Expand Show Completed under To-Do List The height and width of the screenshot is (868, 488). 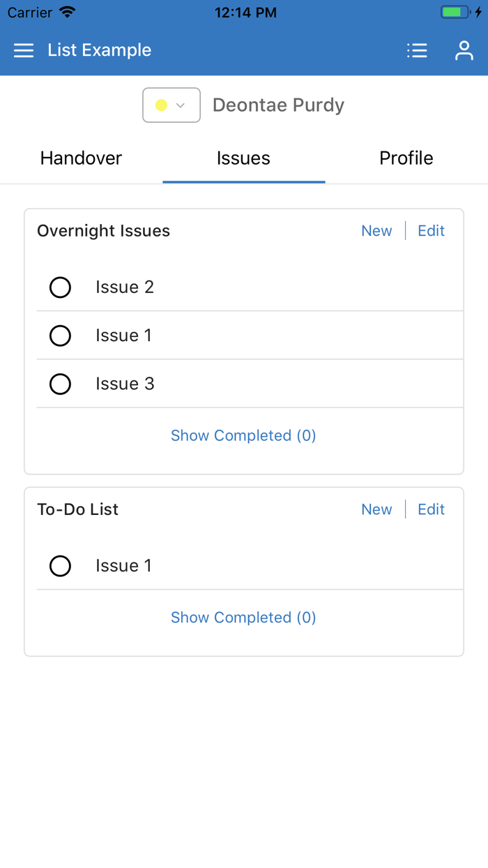[x=243, y=618]
